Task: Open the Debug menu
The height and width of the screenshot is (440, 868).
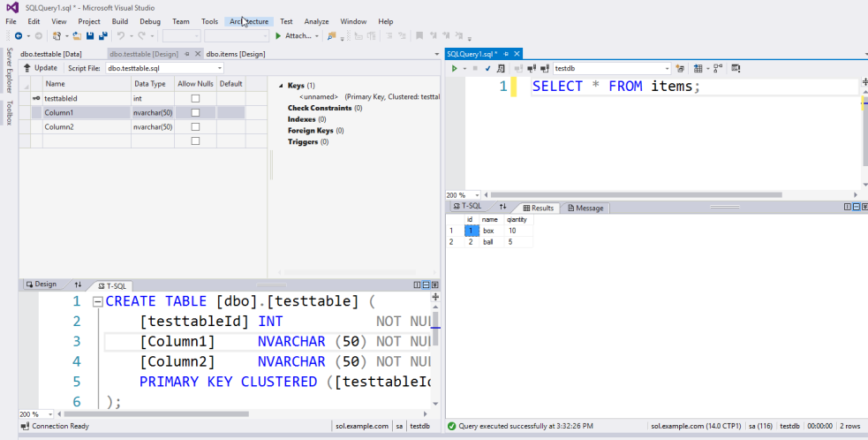Action: [150, 21]
